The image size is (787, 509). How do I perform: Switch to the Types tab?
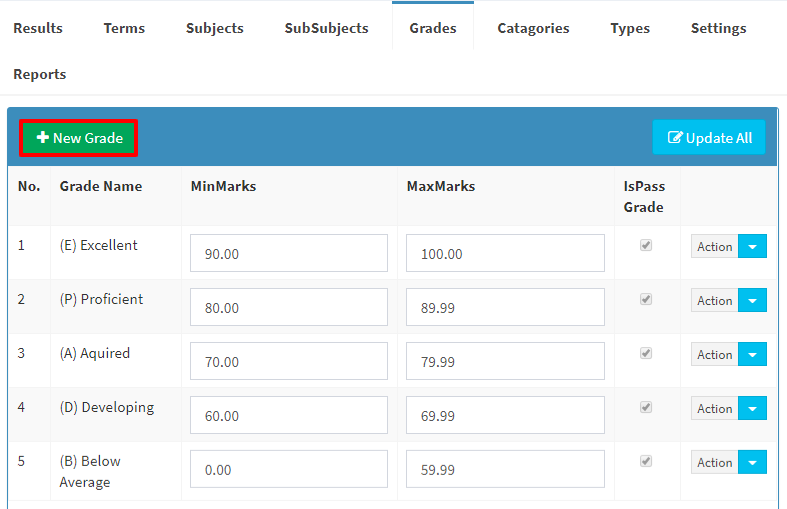point(630,28)
